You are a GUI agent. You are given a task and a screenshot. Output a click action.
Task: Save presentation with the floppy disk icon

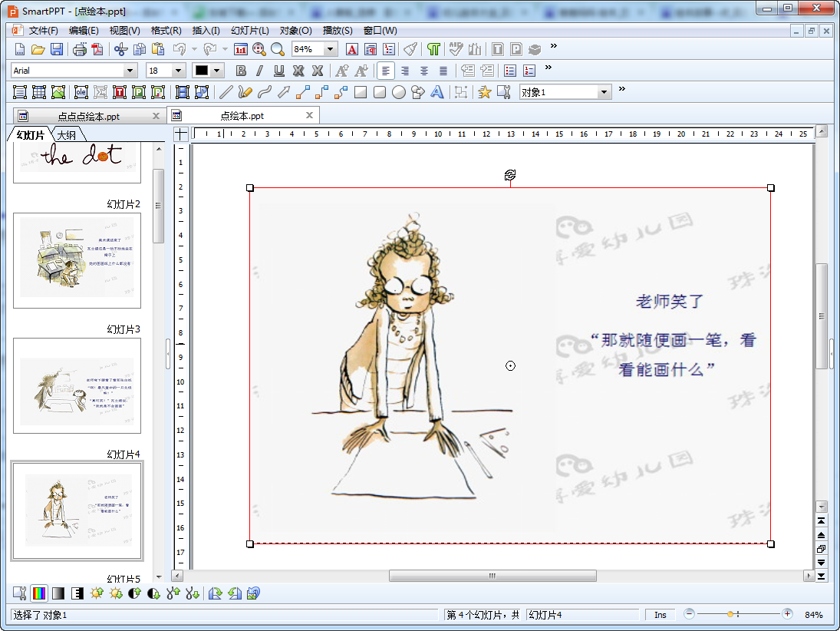pyautogui.click(x=57, y=49)
